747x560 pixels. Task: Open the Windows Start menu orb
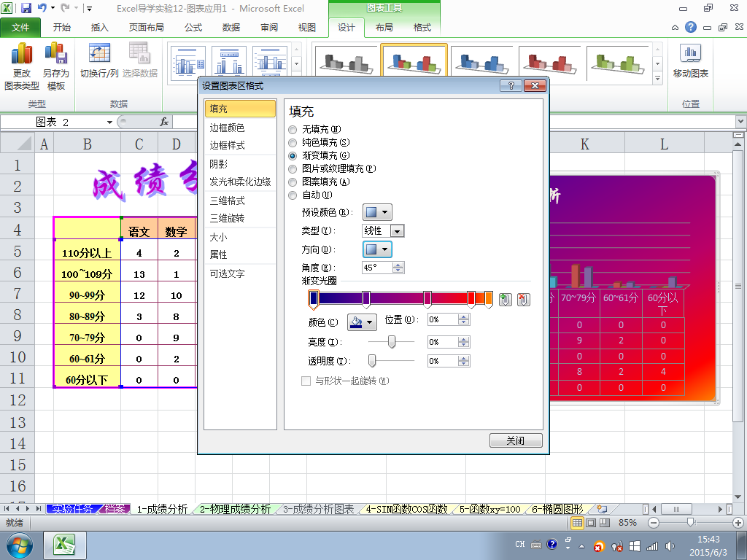[19, 545]
